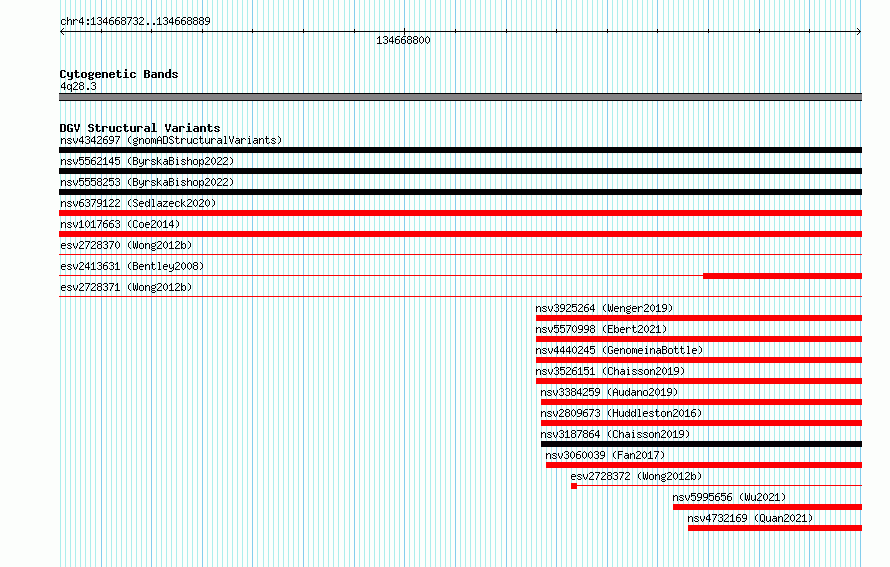890x567 pixels.
Task: Click the Cytogenetic Bands track title
Action: (119, 74)
